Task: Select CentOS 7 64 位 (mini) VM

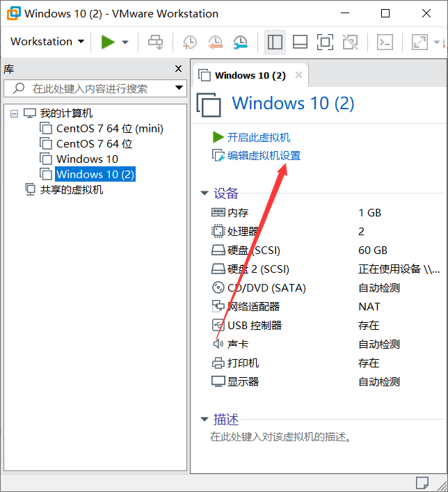Action: click(110, 129)
